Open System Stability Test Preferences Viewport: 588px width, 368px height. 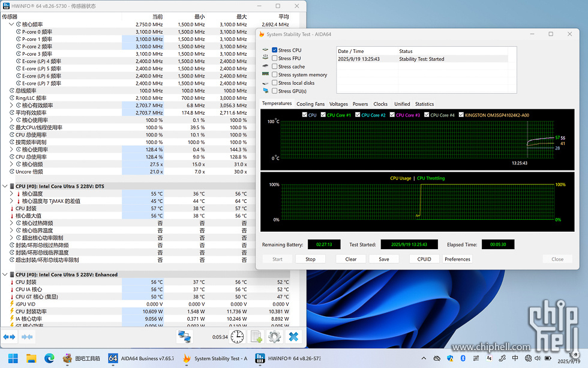[x=457, y=259]
